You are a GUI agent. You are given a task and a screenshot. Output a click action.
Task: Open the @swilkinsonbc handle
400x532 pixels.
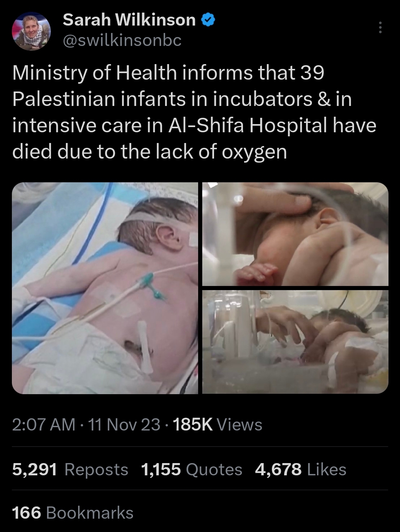click(122, 40)
